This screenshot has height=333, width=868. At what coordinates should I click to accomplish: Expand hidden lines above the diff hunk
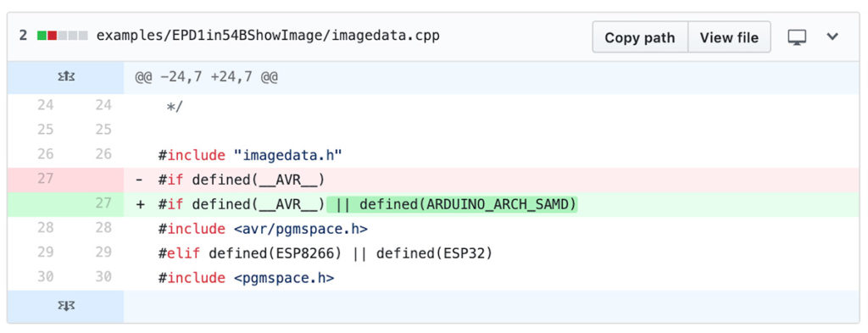pos(66,77)
